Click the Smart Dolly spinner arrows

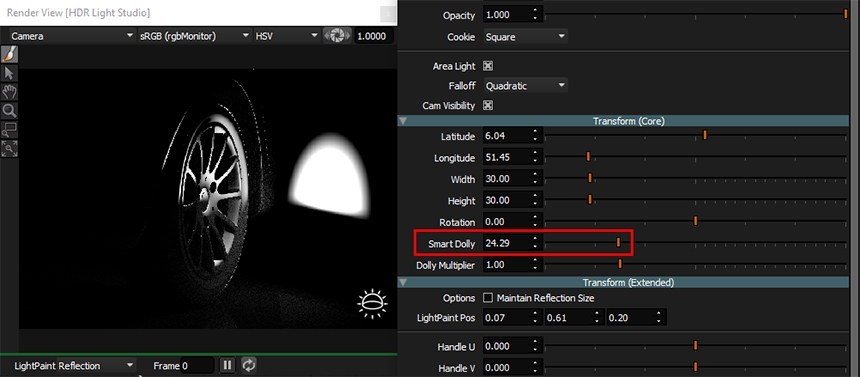[536, 243]
